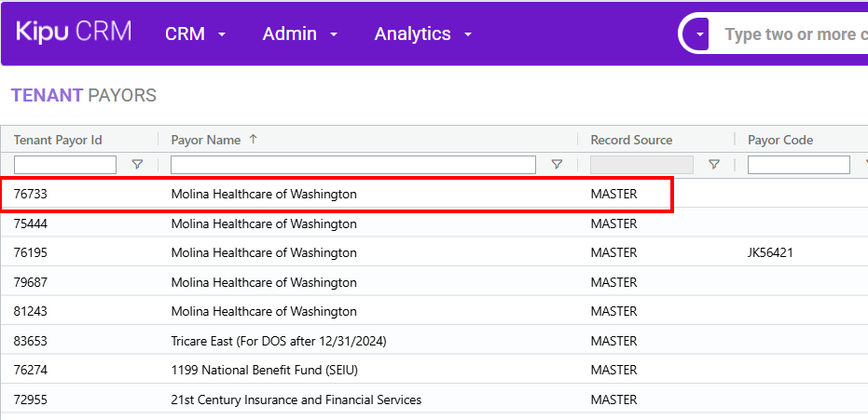Sort by Record Source column header
This screenshot has width=868, height=420.
(631, 140)
